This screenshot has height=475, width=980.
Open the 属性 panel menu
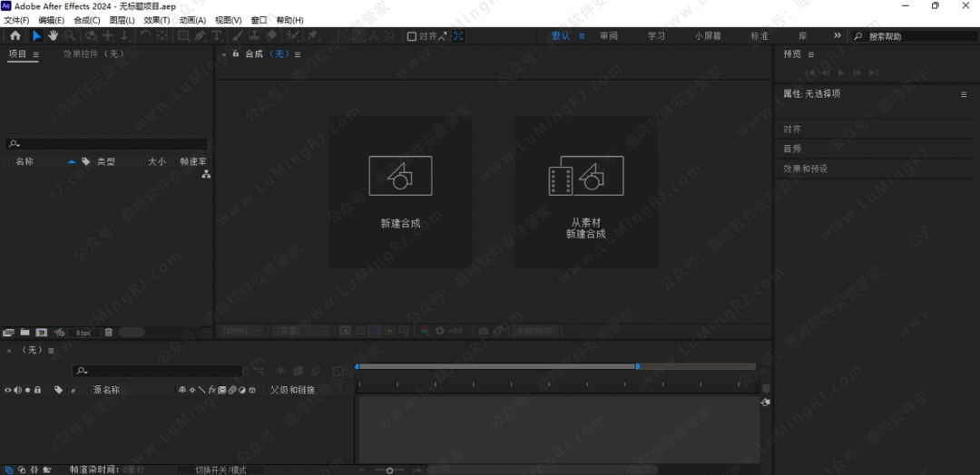[x=964, y=94]
